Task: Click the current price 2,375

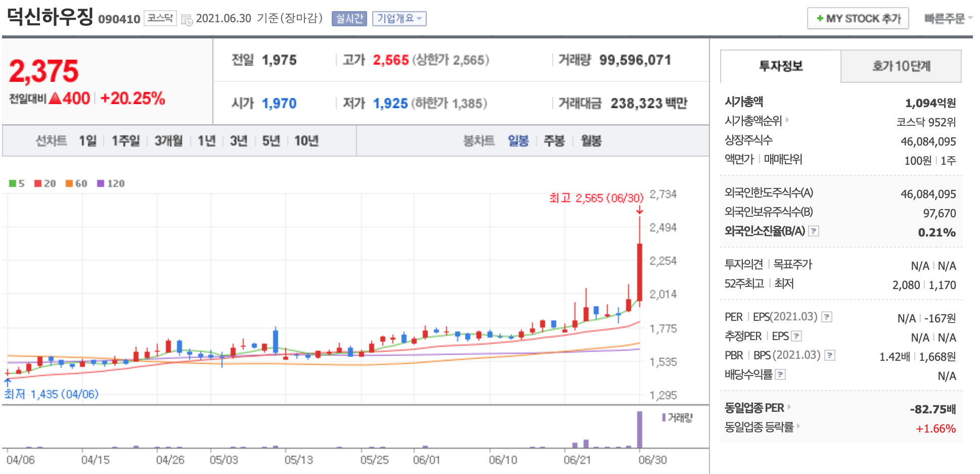Action: (x=44, y=71)
